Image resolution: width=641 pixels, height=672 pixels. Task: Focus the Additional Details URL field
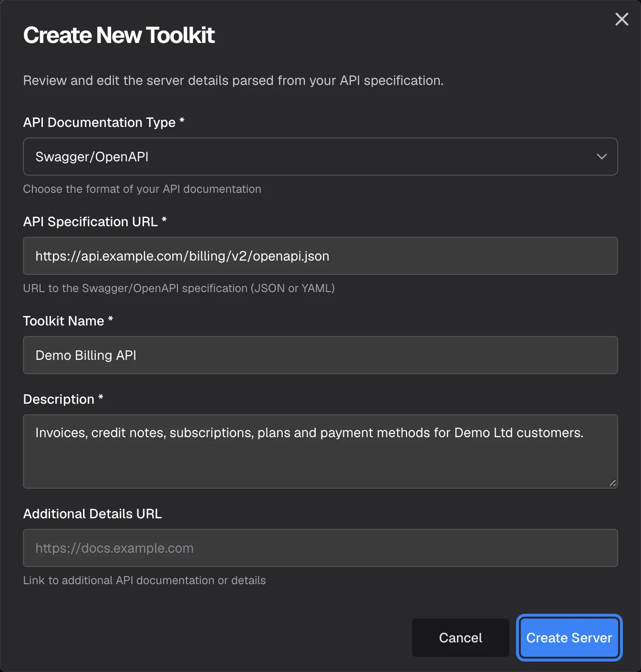320,548
